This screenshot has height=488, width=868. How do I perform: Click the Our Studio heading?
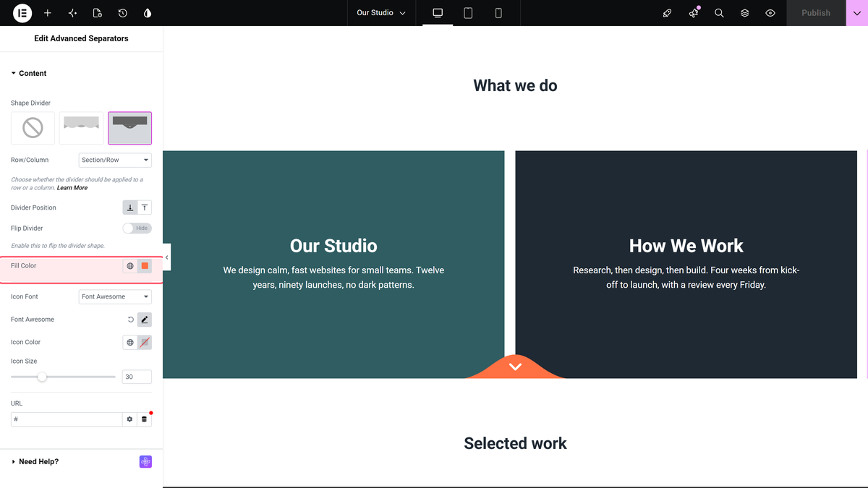[x=333, y=246]
